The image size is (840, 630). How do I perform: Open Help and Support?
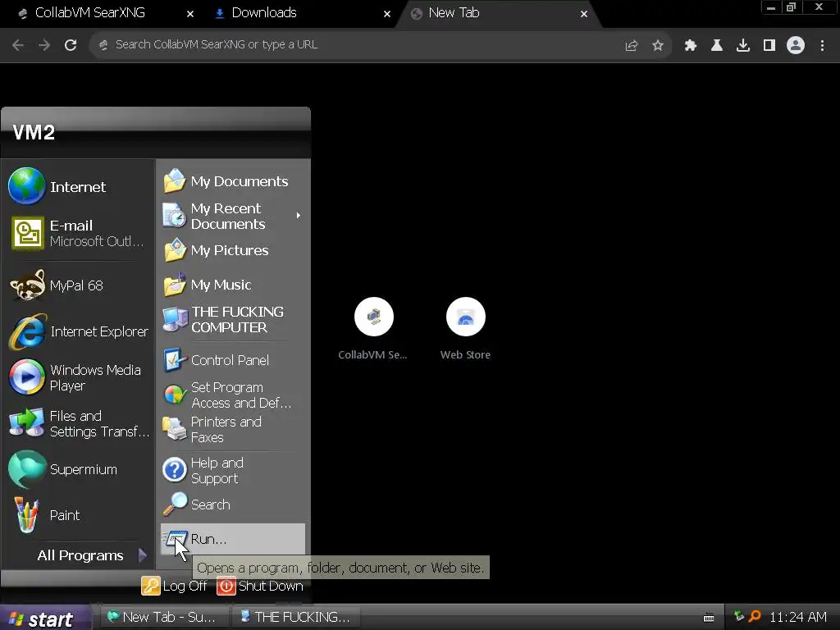pyautogui.click(x=232, y=470)
